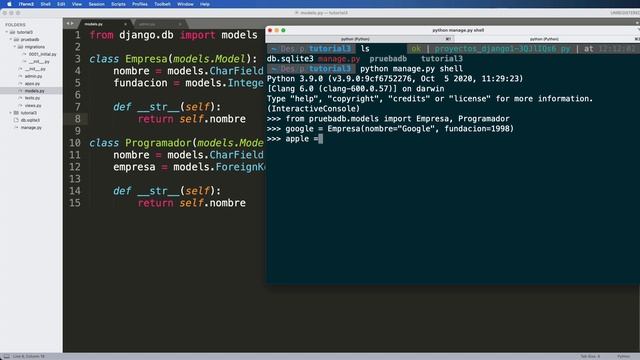Click the empresa ForeignKey line in editor
The image size is (640, 360).
(189, 167)
